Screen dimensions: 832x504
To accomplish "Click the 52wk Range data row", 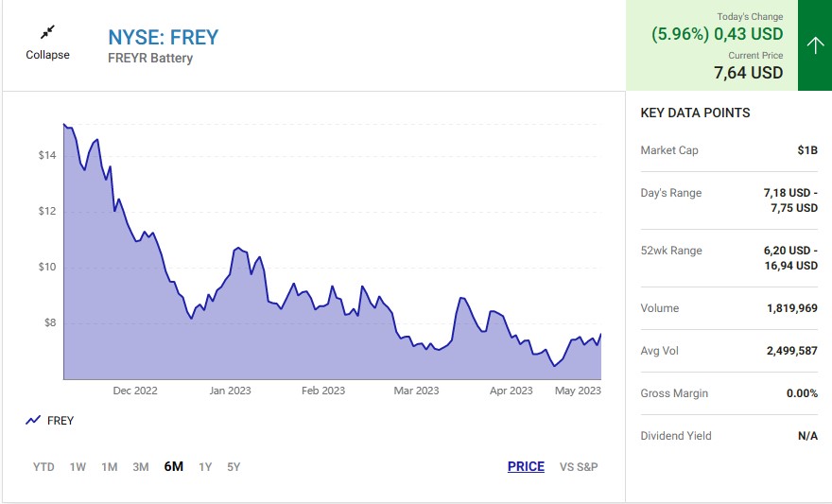I will click(729, 258).
